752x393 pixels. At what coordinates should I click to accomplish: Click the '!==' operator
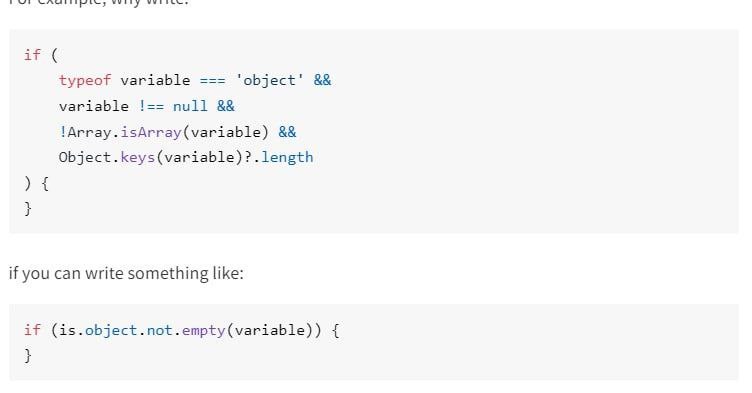[151, 106]
